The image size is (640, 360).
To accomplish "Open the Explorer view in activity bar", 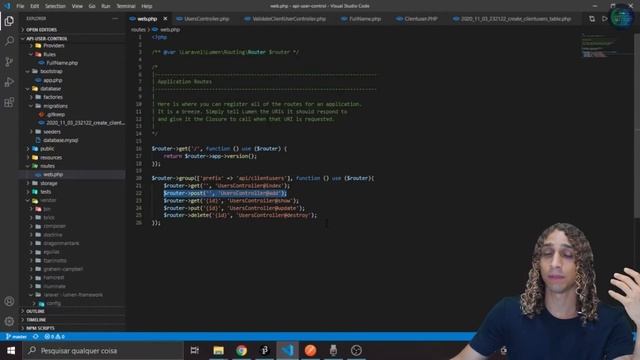I will [9, 21].
